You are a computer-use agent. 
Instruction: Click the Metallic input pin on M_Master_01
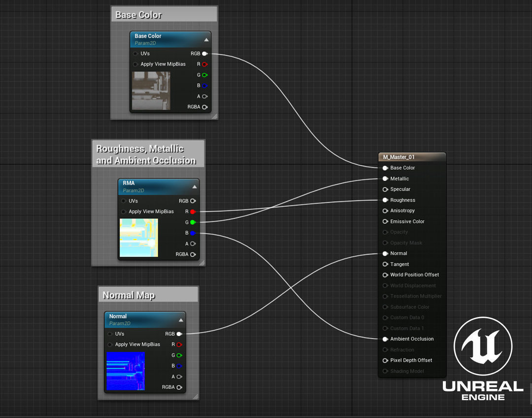[385, 179]
